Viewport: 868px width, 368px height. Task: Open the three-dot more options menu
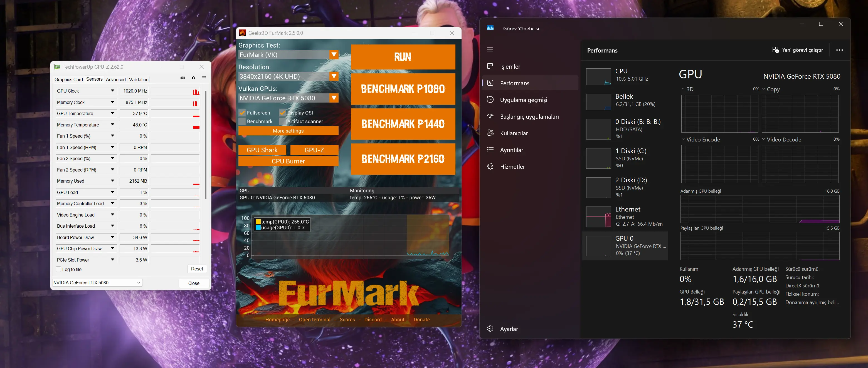839,50
